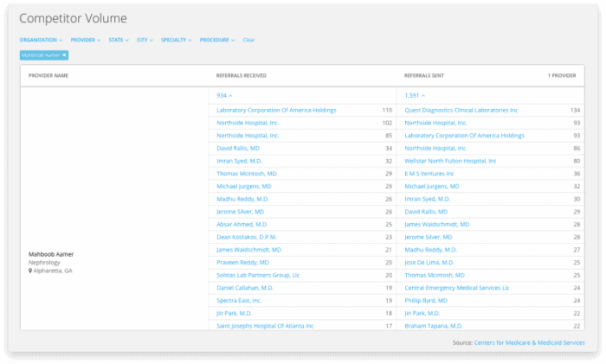Viewport: 606px width, 364px height.
Task: Remove the Mahboob Aamer filter tag
Action: click(65, 55)
